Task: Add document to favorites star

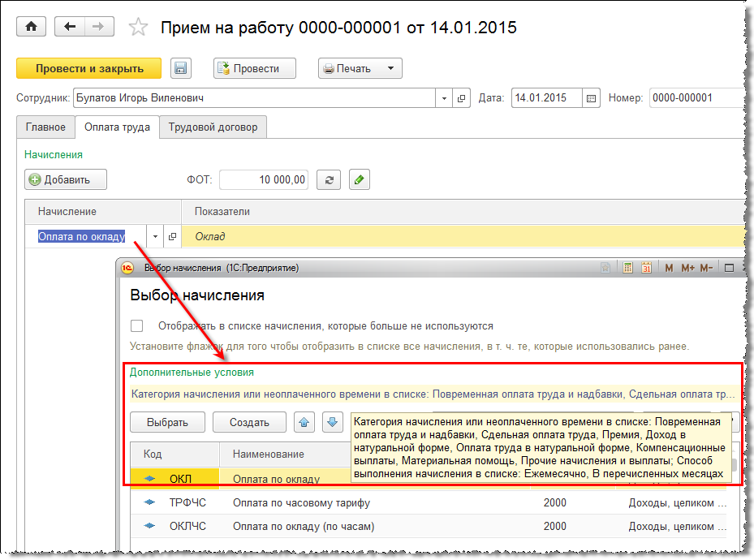Action: [139, 28]
